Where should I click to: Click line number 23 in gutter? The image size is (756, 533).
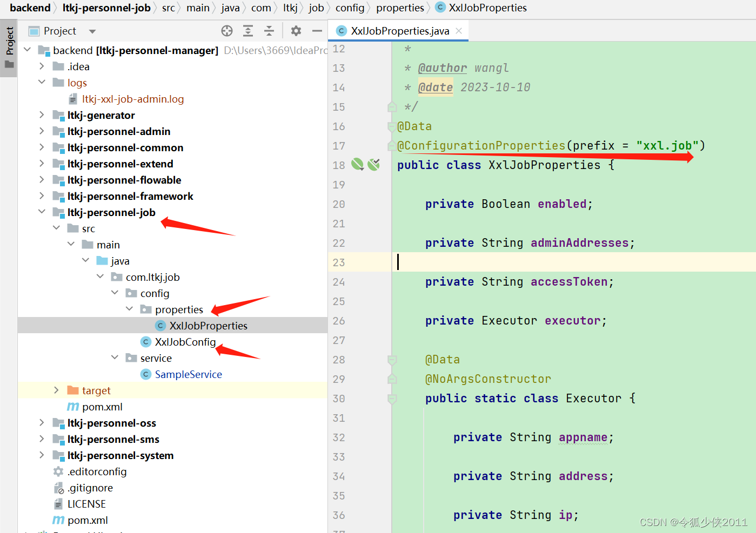click(339, 262)
